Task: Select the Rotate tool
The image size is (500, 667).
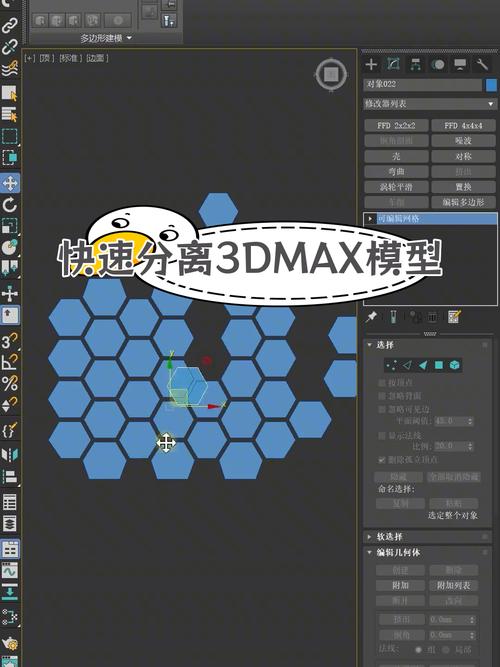Action: (9, 205)
